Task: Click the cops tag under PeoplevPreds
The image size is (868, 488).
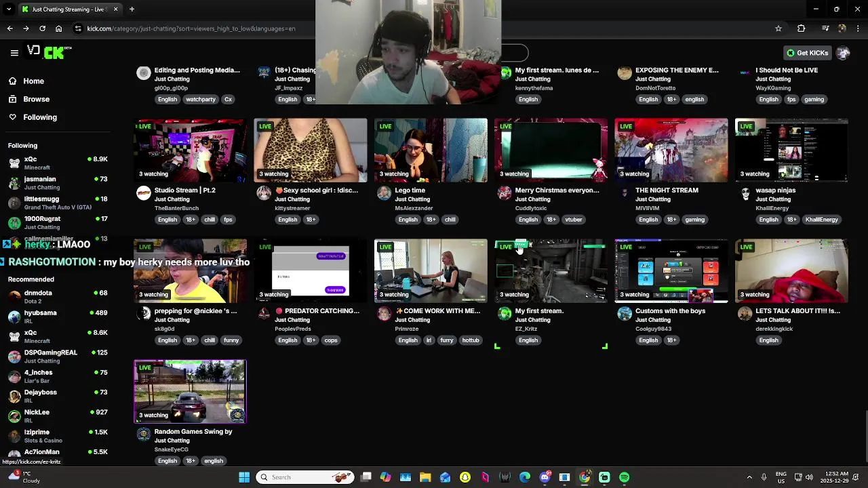Action: (x=331, y=340)
